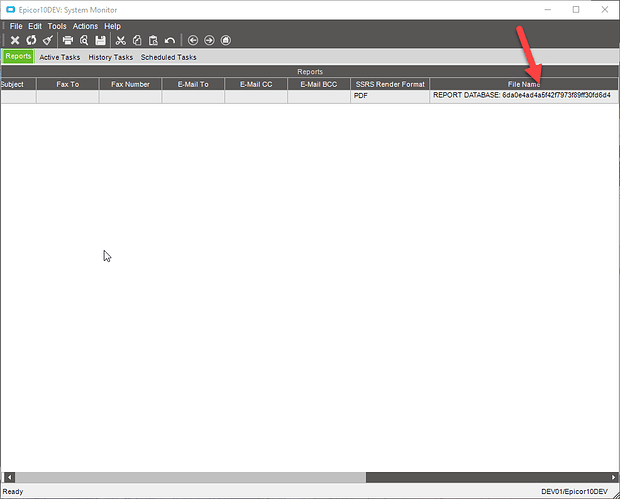Click the Epicor app icon in title bar

click(11, 9)
